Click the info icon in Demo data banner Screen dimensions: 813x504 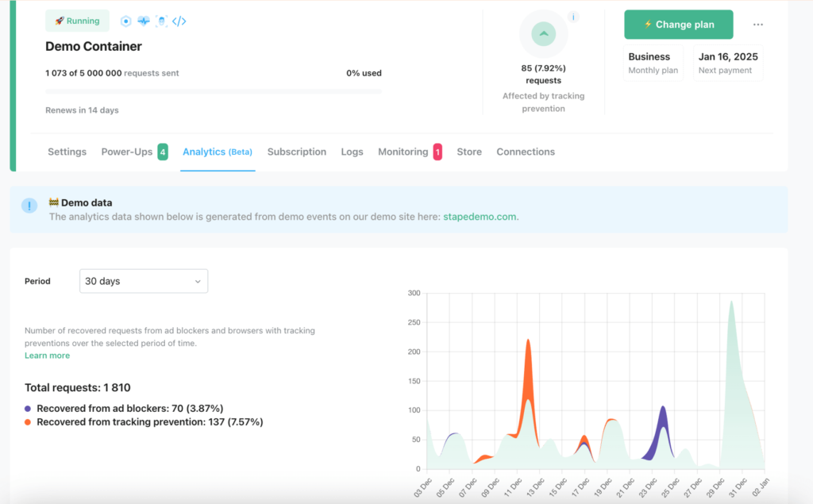[x=29, y=206]
